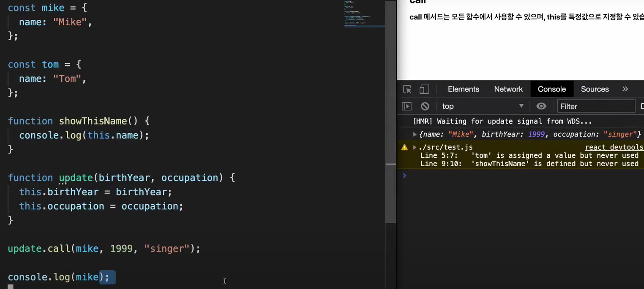Open the top JavaScript context dropdown
The width and height of the screenshot is (644, 289).
click(x=483, y=106)
